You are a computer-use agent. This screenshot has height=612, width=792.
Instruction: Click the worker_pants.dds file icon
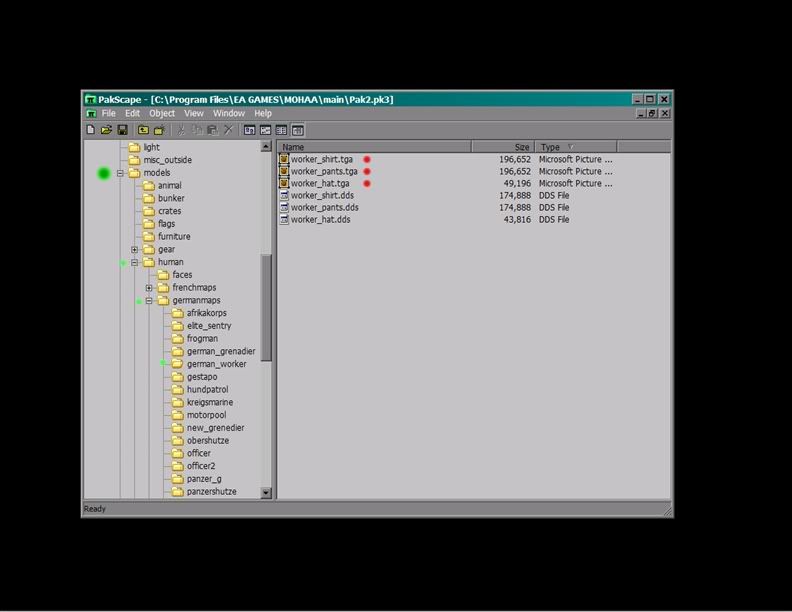tap(284, 208)
